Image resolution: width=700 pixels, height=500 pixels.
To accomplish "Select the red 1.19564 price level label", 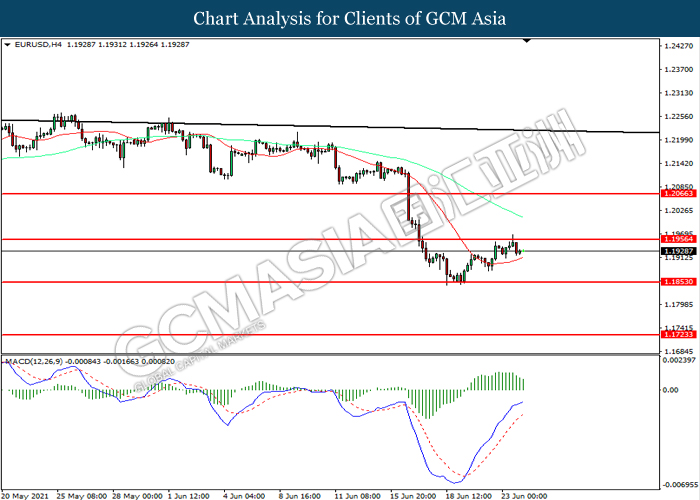I will (x=679, y=239).
